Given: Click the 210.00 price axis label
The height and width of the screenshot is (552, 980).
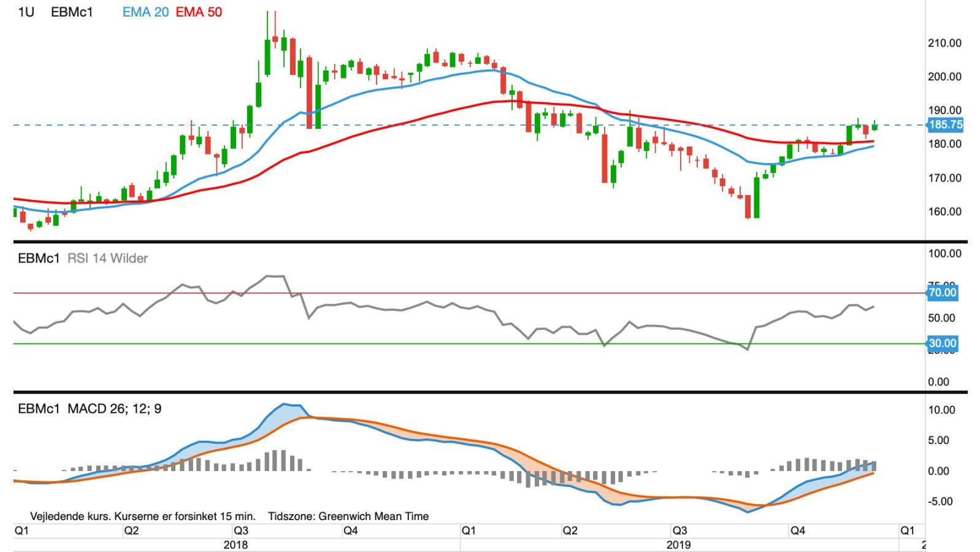Looking at the screenshot, I should (x=944, y=43).
